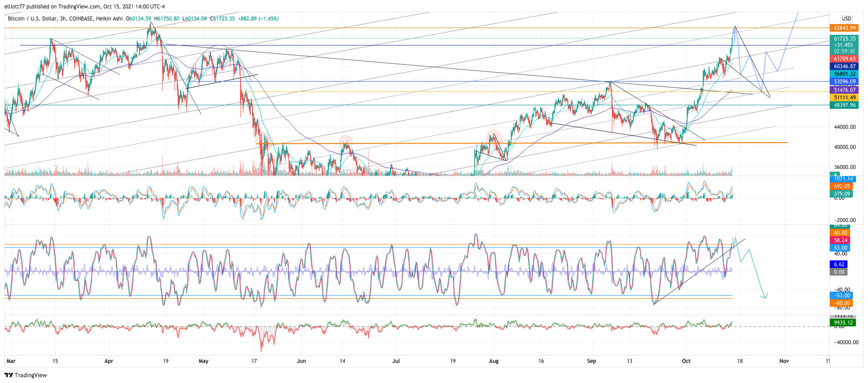868x383 pixels.
Task: Select the cyan 56801.32 price label
Action: click(x=844, y=74)
